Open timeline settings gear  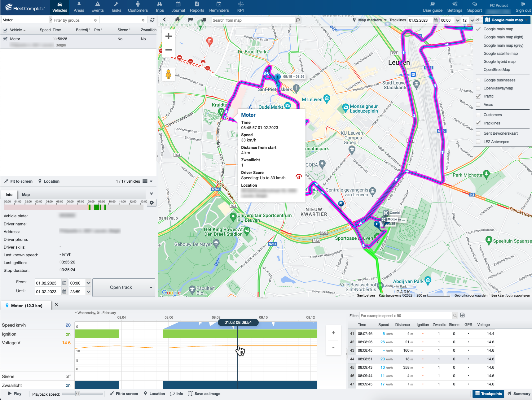pos(152,203)
